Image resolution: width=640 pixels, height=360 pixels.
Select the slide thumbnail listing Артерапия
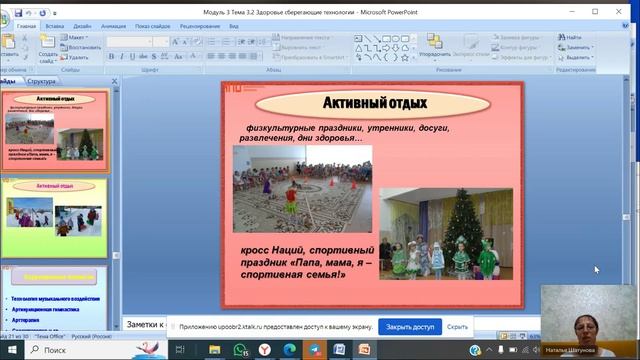click(54, 298)
